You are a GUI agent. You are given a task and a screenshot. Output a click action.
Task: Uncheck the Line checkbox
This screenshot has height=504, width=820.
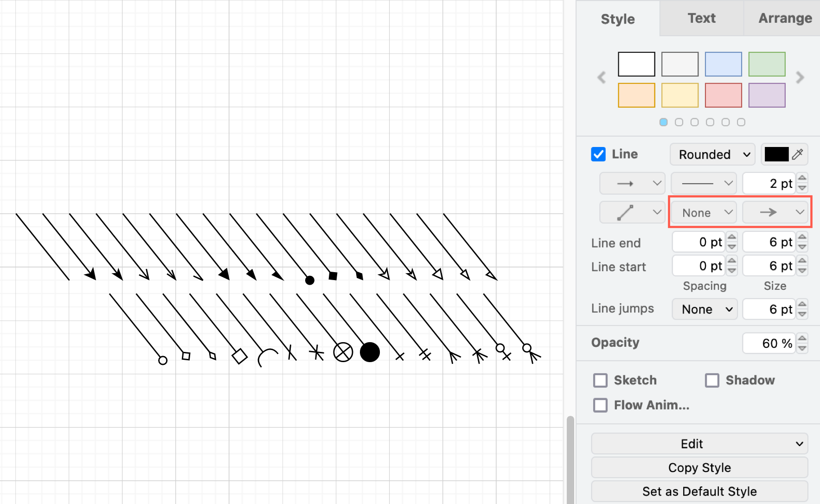[x=598, y=154]
